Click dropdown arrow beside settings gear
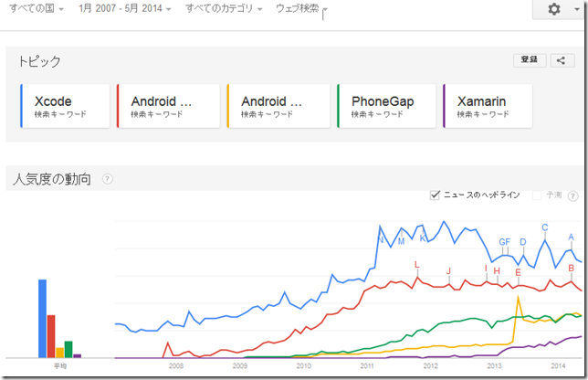Screen dimensions: 588x380 tap(577, 9)
